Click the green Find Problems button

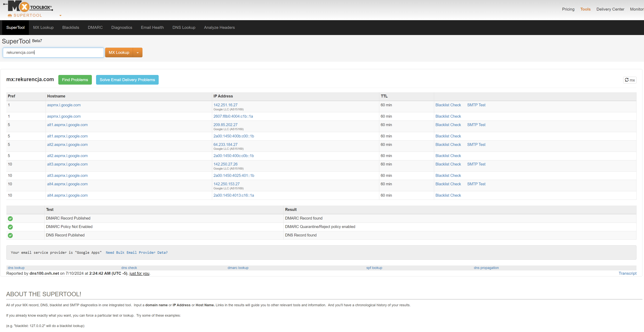75,80
